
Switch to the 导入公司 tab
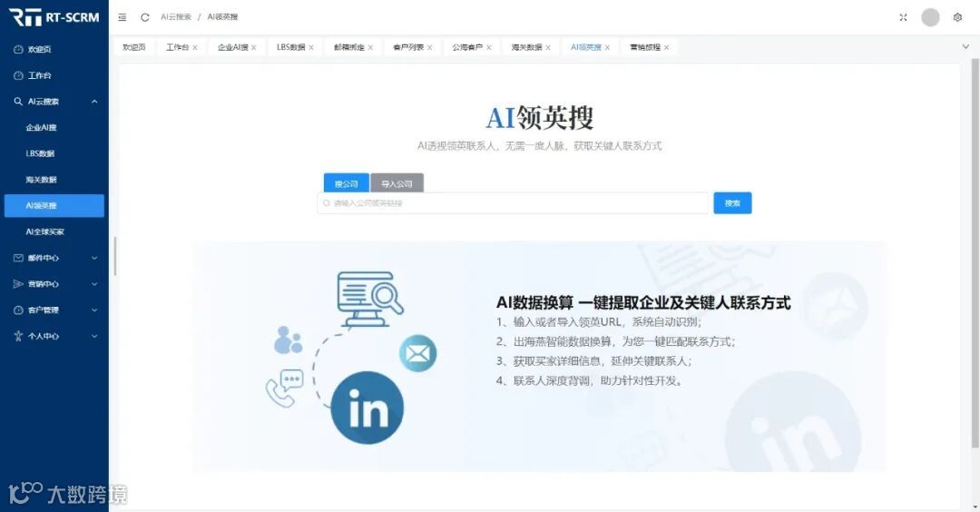point(397,183)
